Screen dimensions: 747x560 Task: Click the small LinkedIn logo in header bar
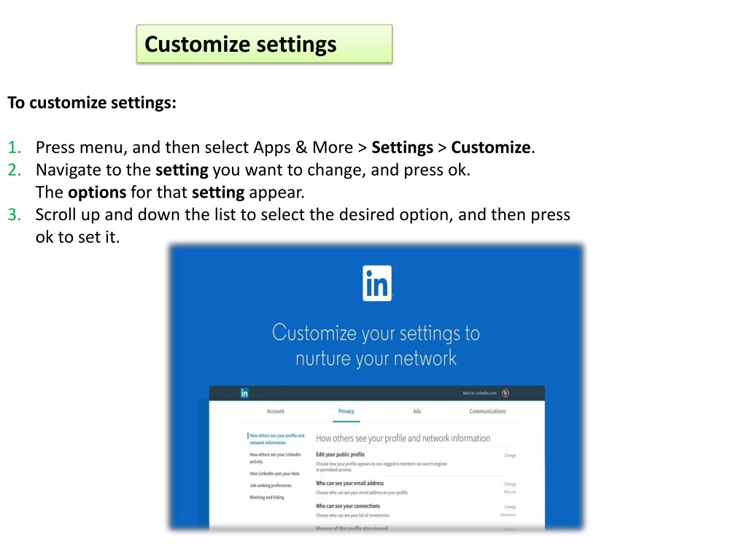coord(244,393)
